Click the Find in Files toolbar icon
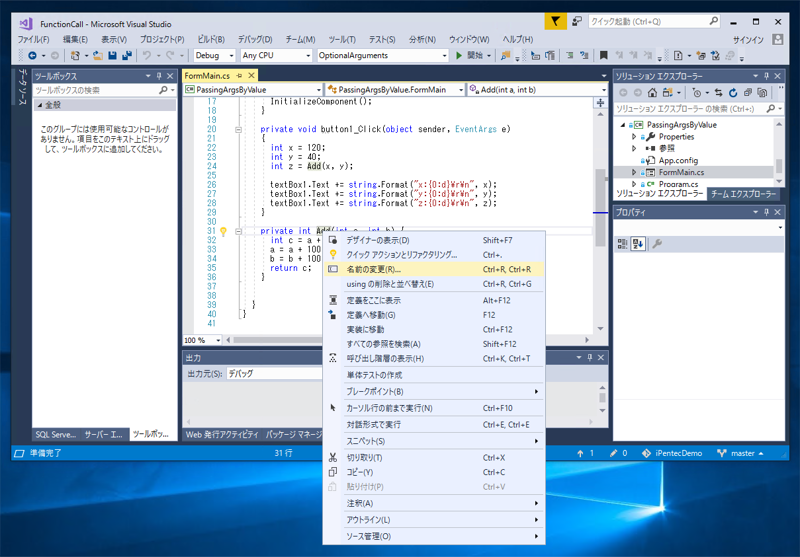The width and height of the screenshot is (800, 557). 505,55
